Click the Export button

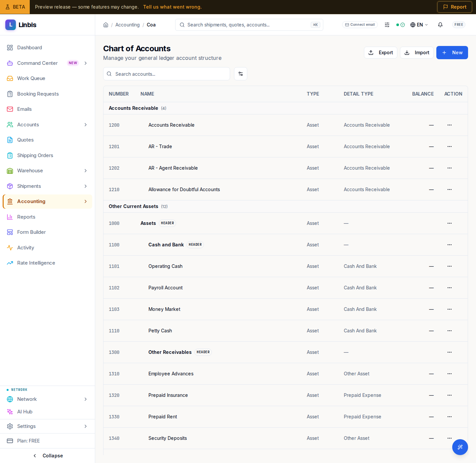coord(380,53)
